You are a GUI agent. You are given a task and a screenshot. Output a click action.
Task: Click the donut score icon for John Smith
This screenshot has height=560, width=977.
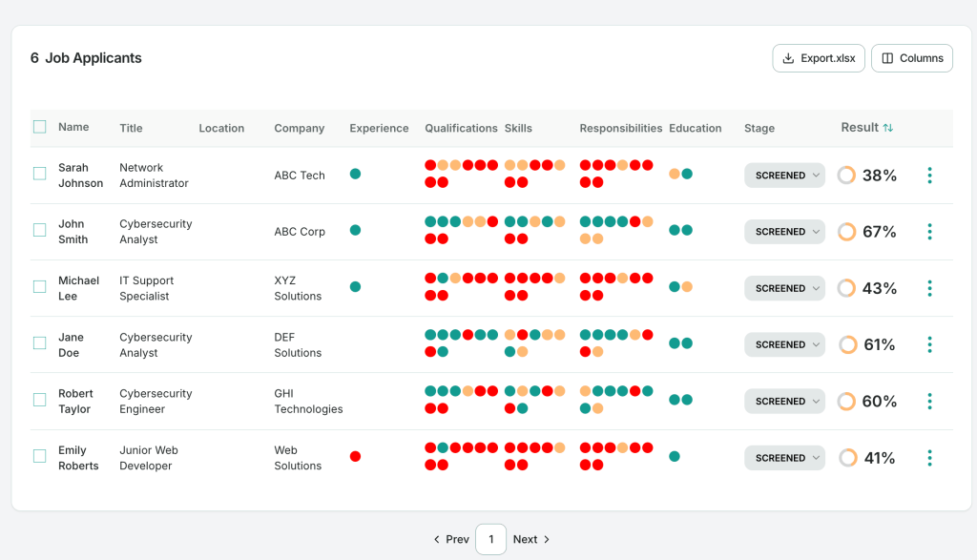tap(846, 232)
